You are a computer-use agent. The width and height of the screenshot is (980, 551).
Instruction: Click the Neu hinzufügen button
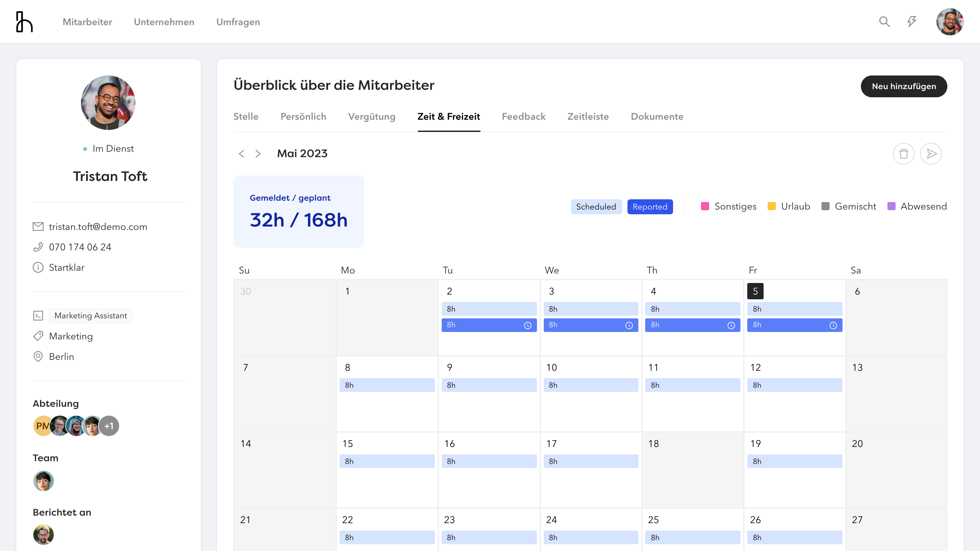click(x=904, y=86)
